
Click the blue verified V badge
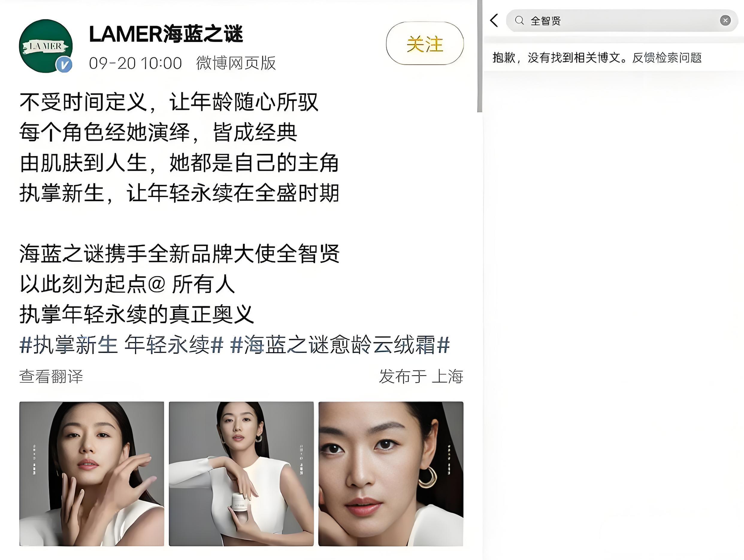(64, 65)
